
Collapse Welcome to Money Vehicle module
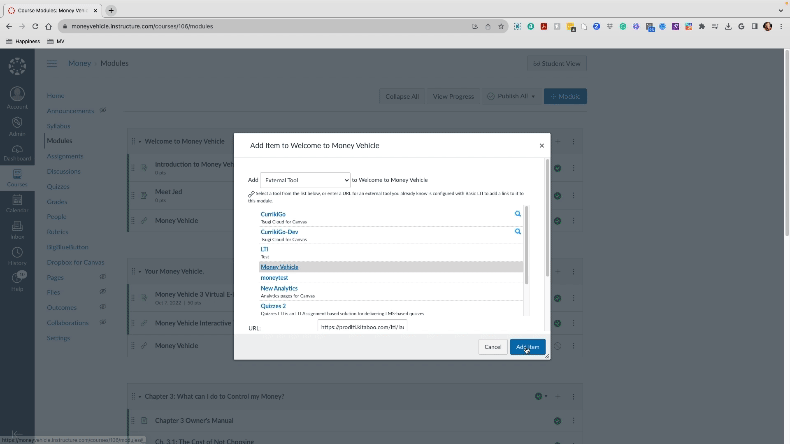tap(140, 142)
